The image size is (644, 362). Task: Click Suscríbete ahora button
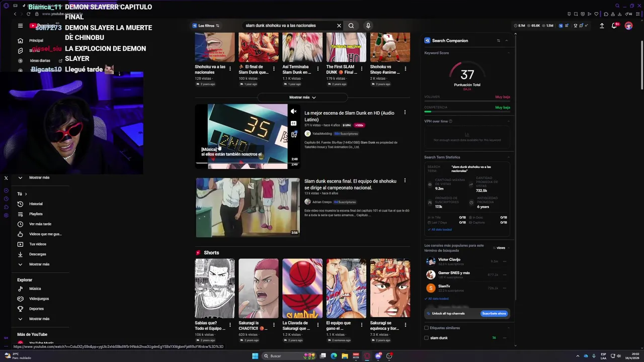[x=494, y=313]
